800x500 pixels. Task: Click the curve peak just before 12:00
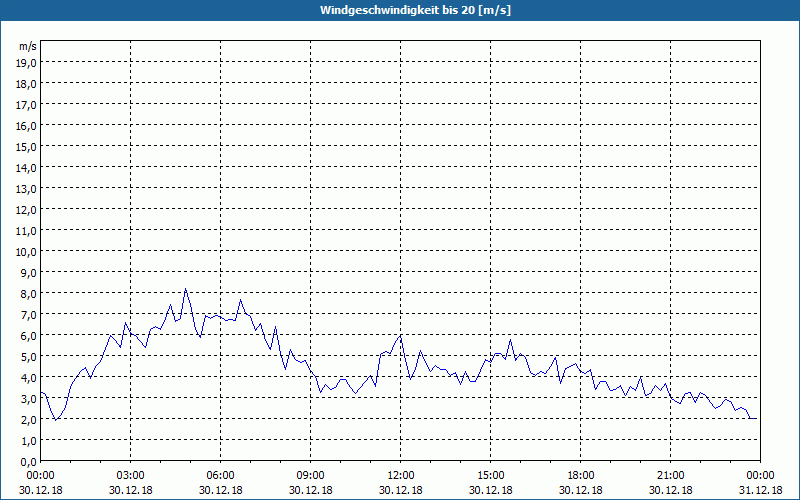pos(401,336)
